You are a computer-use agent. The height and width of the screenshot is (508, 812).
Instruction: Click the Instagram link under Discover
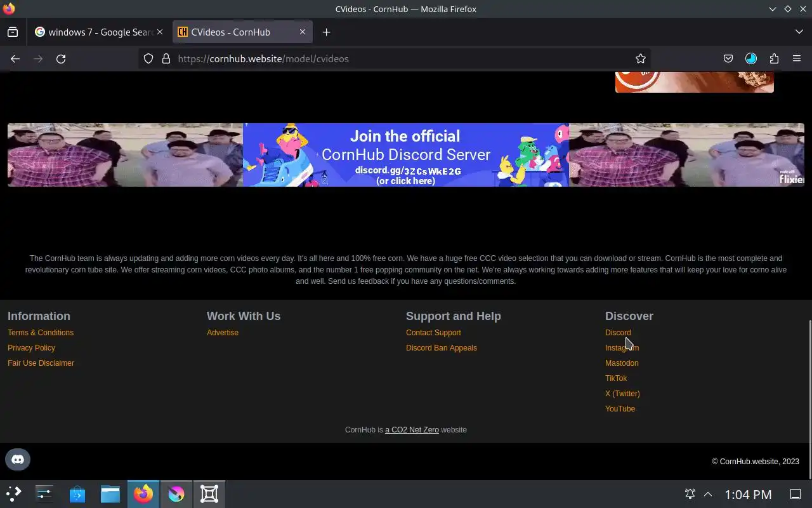coord(622,348)
